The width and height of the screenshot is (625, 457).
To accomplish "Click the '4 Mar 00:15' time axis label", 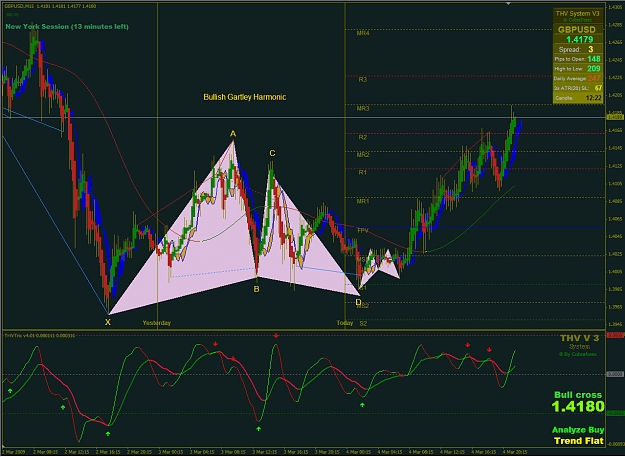I will pos(358,452).
